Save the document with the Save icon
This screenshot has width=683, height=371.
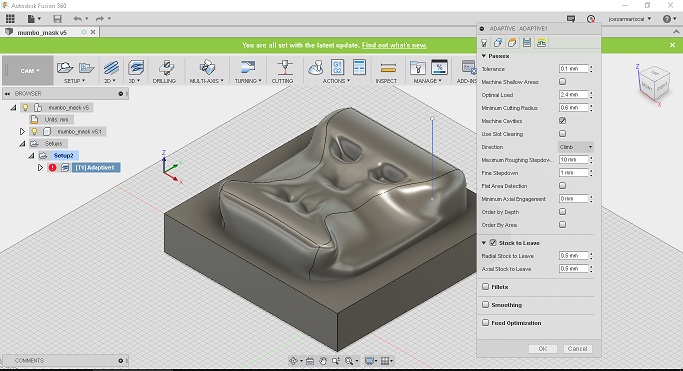pyautogui.click(x=57, y=19)
